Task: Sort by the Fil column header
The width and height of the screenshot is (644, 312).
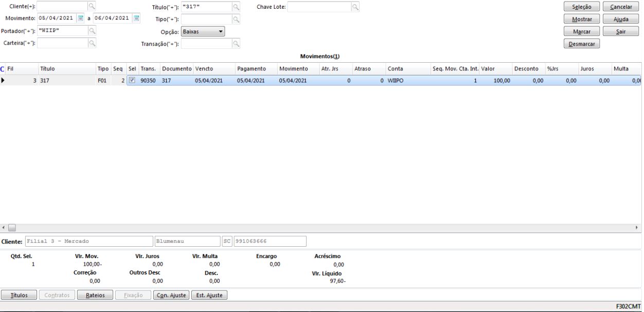Action: pyautogui.click(x=22, y=69)
